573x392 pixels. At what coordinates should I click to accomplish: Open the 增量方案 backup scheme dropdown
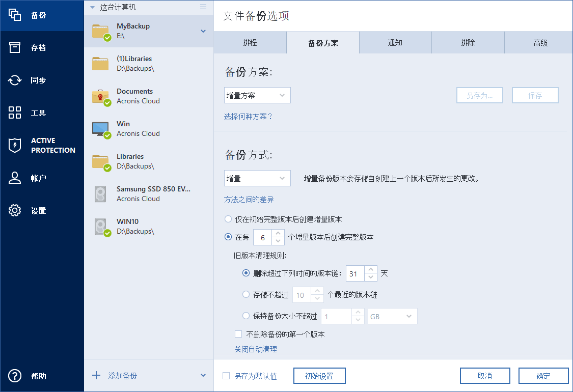pos(257,95)
